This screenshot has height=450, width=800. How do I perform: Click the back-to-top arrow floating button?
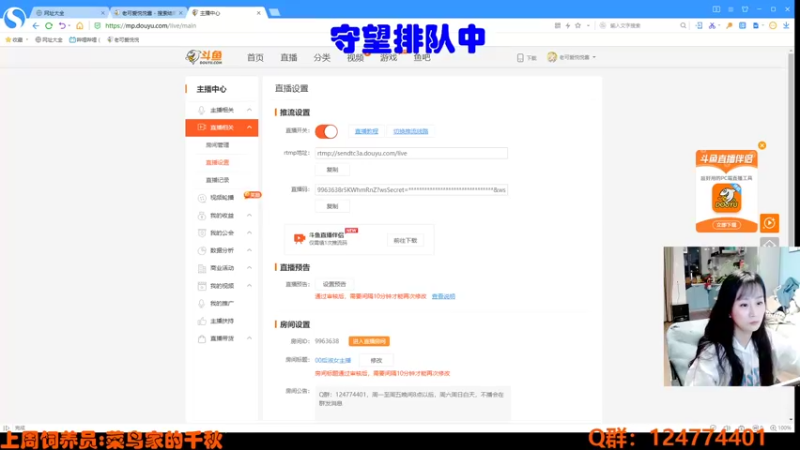(x=769, y=243)
